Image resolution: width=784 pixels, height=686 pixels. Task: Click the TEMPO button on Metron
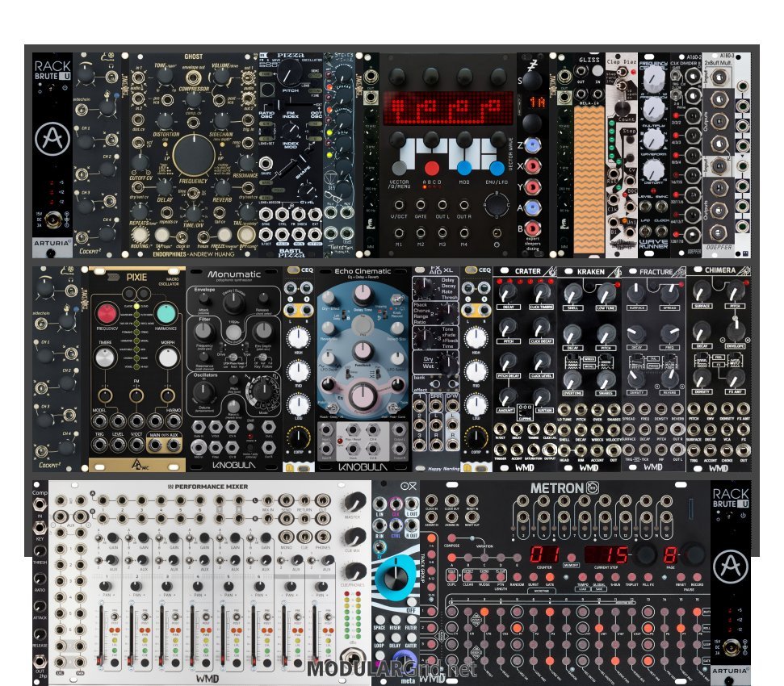click(582, 578)
